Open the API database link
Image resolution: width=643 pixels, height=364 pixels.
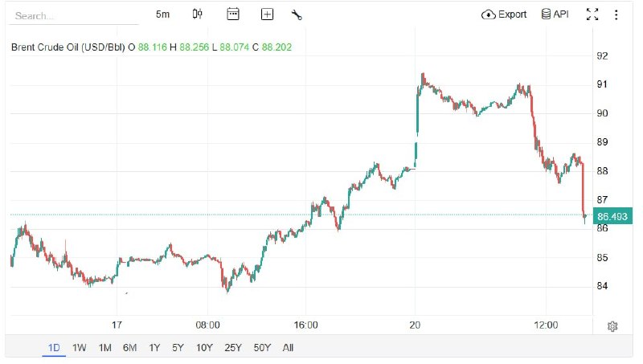[555, 14]
